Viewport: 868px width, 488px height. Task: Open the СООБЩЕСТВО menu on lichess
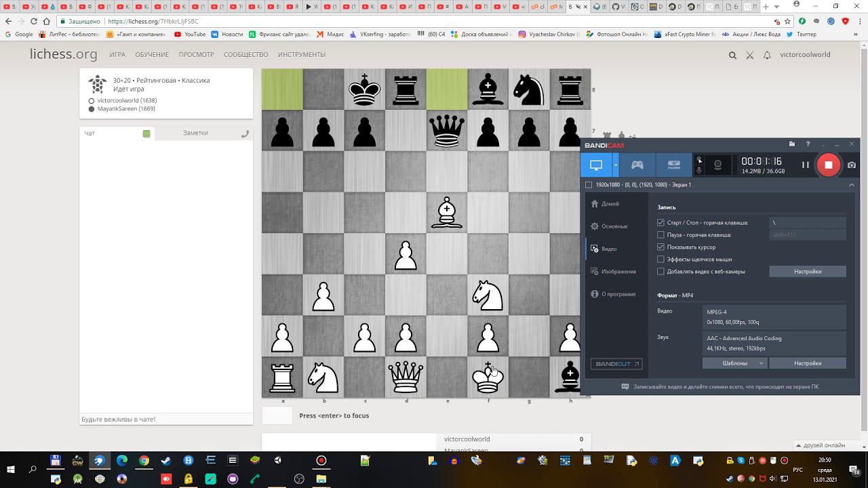(x=246, y=54)
